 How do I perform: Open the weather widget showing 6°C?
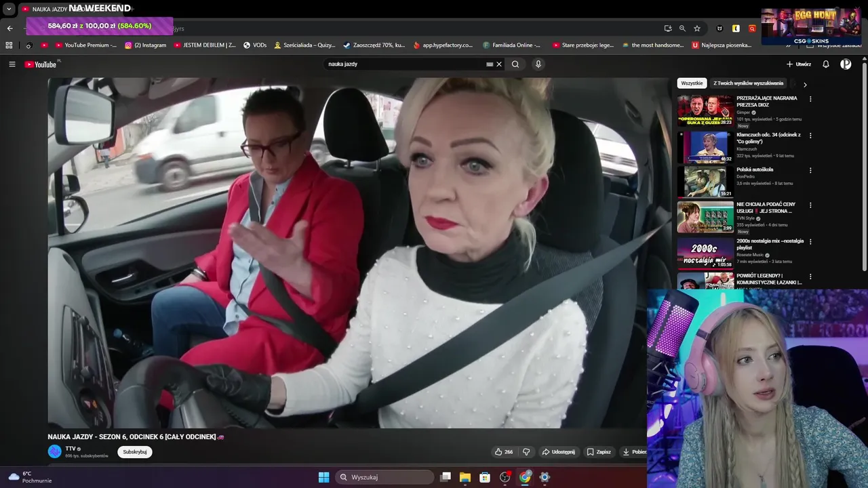[x=28, y=477]
